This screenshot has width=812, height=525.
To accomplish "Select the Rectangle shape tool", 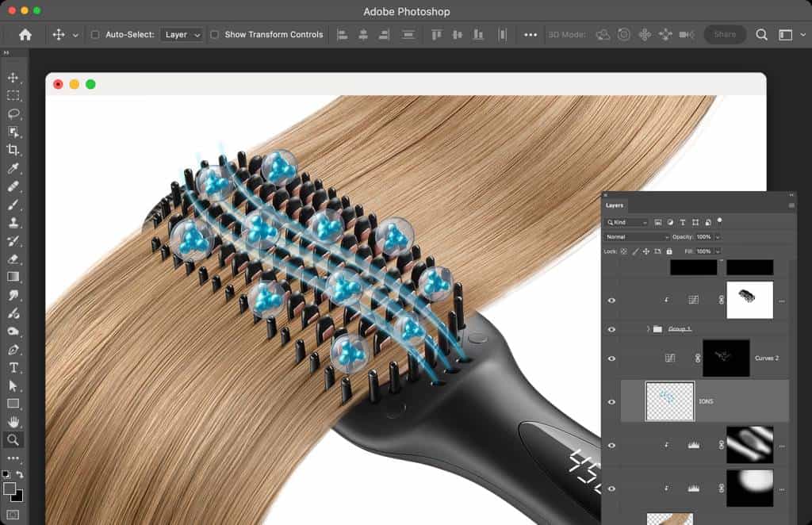I will 13,404.
